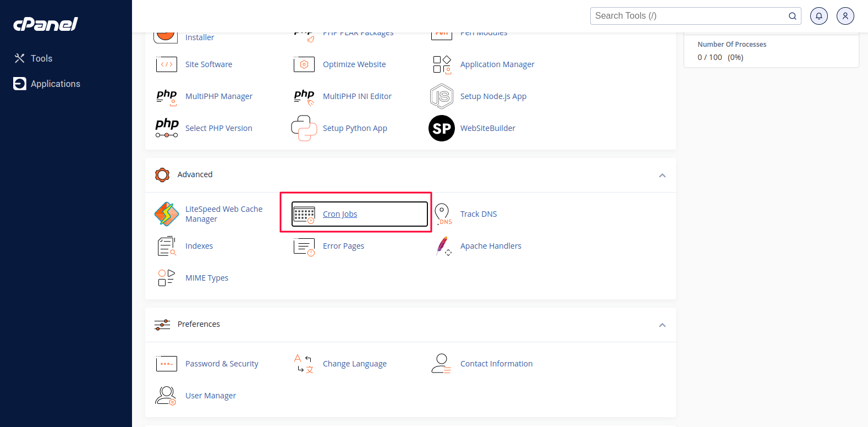This screenshot has height=427, width=868.
Task: Click the Application Manager icon
Action: (x=441, y=64)
